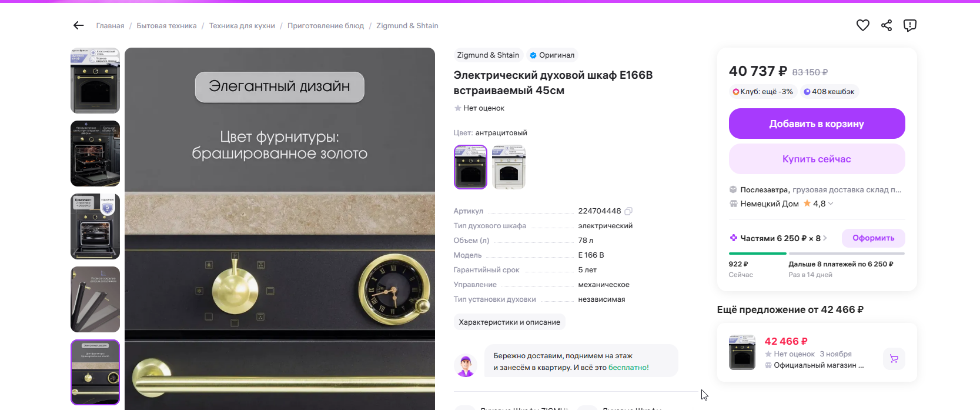This screenshot has width=980, height=410.
Task: Open Характеристики и описание section
Action: [509, 322]
